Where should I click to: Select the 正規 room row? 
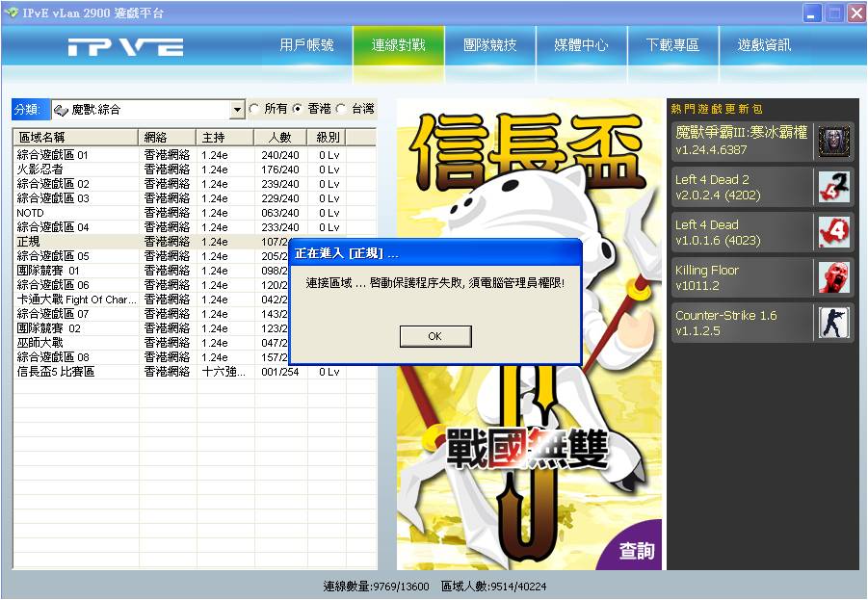coord(150,242)
